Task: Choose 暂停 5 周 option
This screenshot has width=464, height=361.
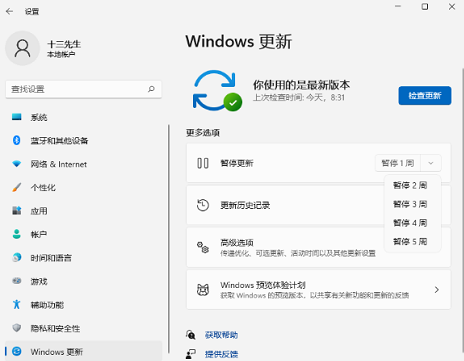Action: 410,241
